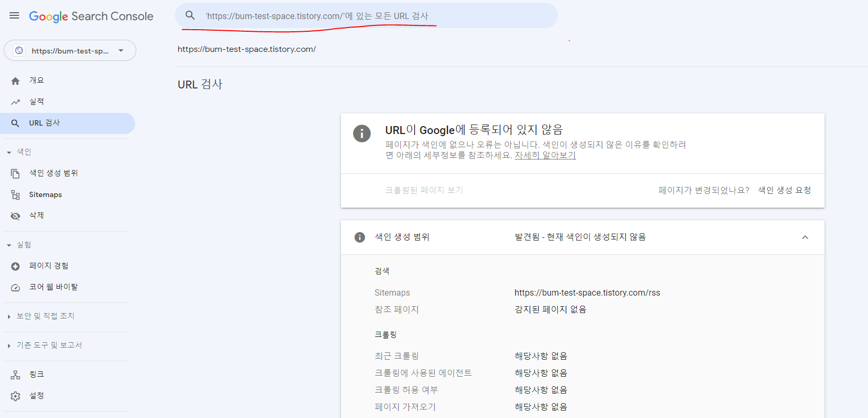Screen dimensions: 868x418
Task: Click '발견됨 - 현재 색인이 생성되지 않음' status
Action: coord(580,237)
